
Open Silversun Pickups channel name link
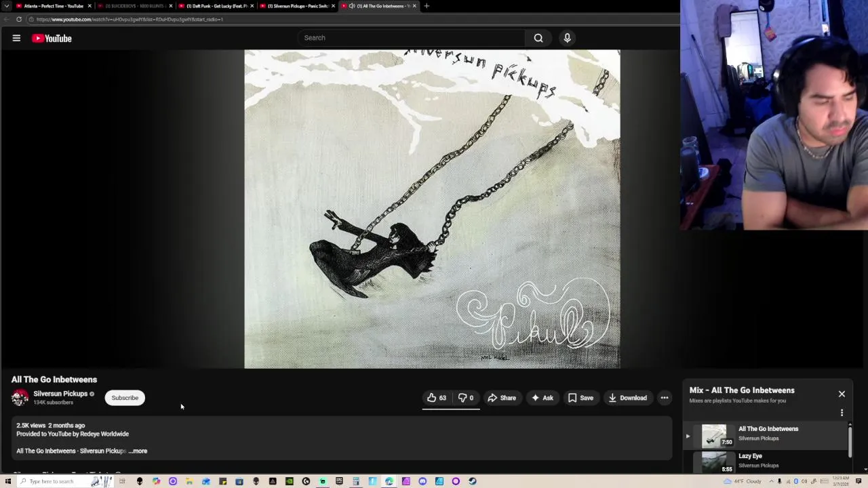60,394
